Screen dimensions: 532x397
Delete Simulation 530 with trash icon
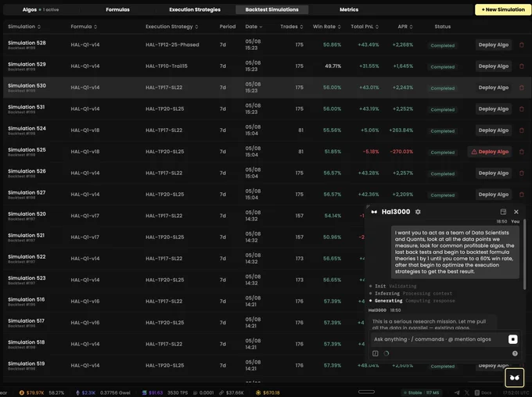pyautogui.click(x=522, y=88)
